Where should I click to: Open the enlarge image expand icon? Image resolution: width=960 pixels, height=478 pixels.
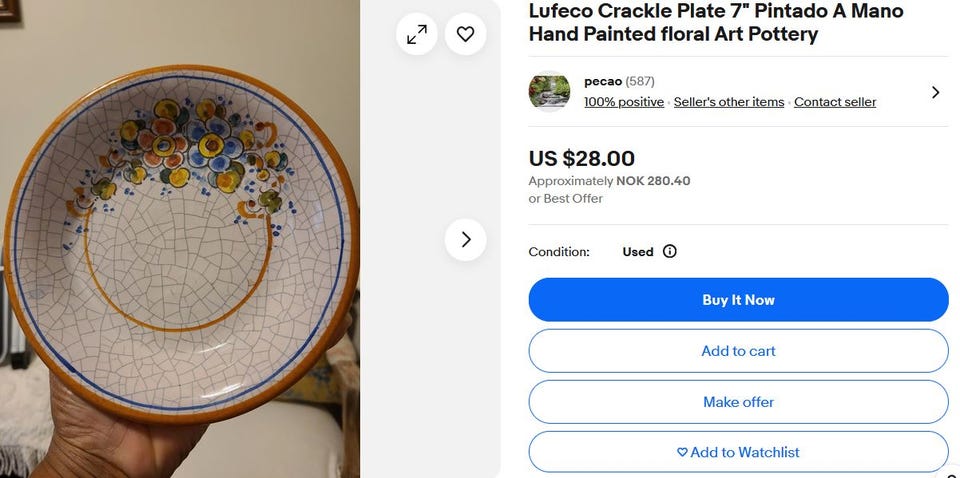pos(416,34)
